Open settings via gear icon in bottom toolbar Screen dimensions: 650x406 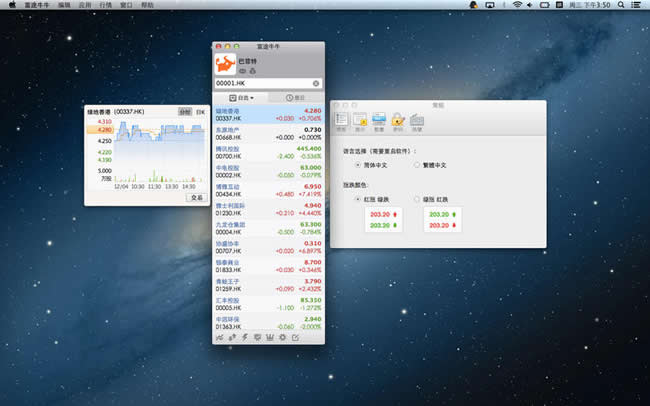(283, 338)
